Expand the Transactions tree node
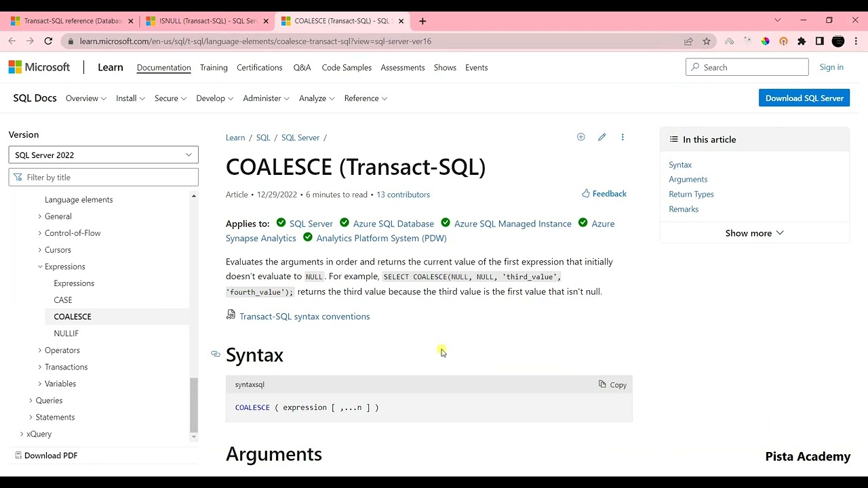The width and height of the screenshot is (868, 488). click(39, 367)
